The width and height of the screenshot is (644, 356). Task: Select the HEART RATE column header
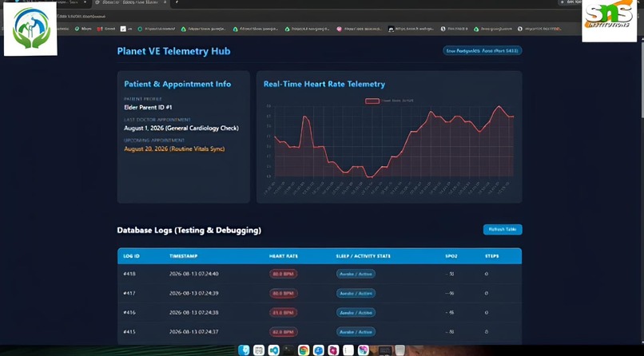pyautogui.click(x=284, y=256)
